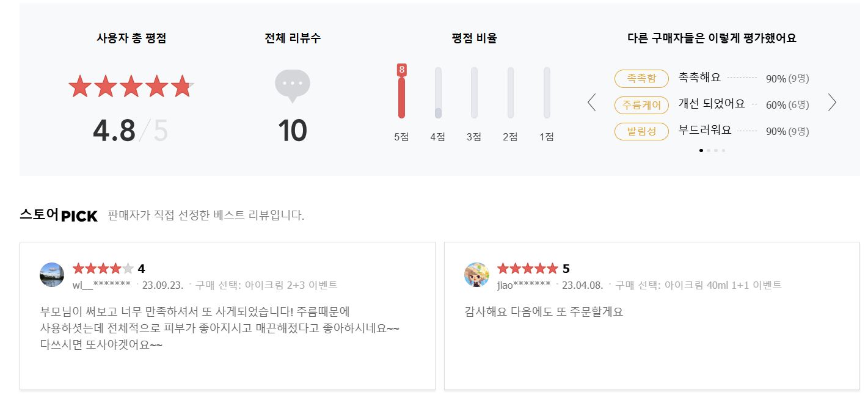Viewport: 868px width, 395px height.
Task: Click wl__ reviewer profile avatar
Action: click(52, 275)
